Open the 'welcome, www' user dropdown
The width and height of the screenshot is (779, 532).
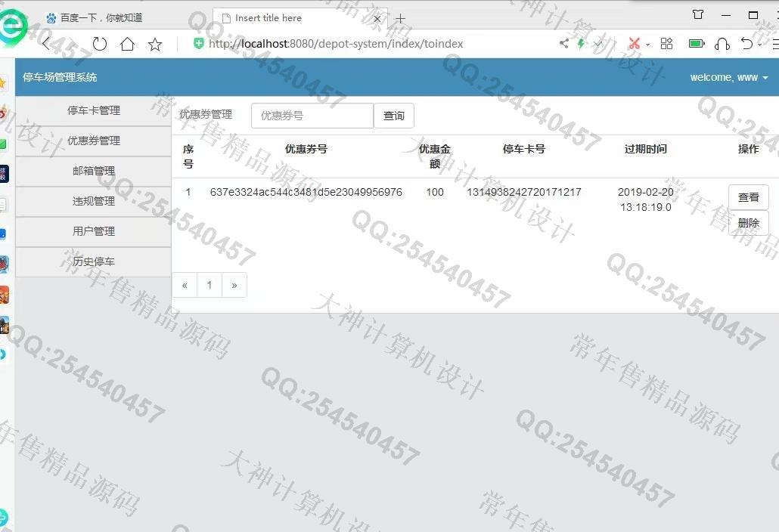coord(729,77)
